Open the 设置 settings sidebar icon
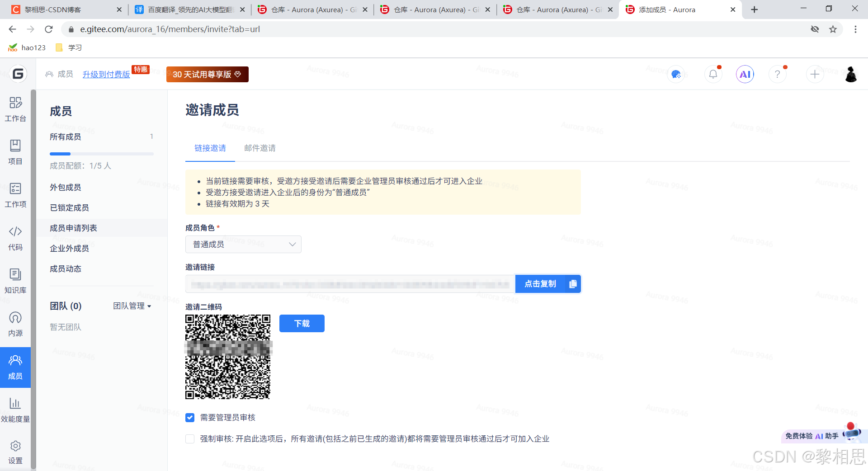The height and width of the screenshot is (471, 868). coord(15,452)
